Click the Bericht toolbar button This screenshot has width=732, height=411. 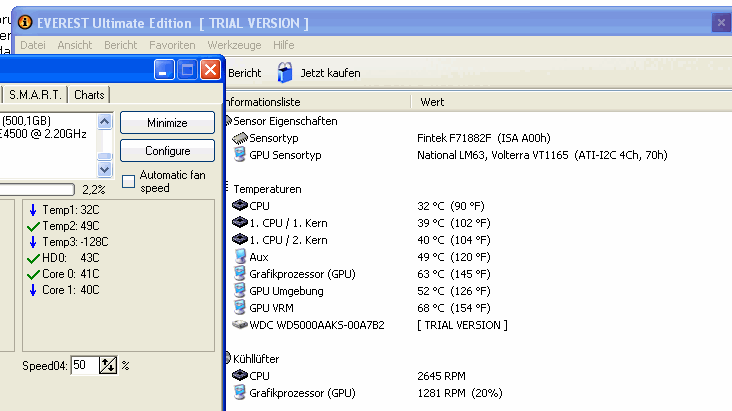coord(245,73)
